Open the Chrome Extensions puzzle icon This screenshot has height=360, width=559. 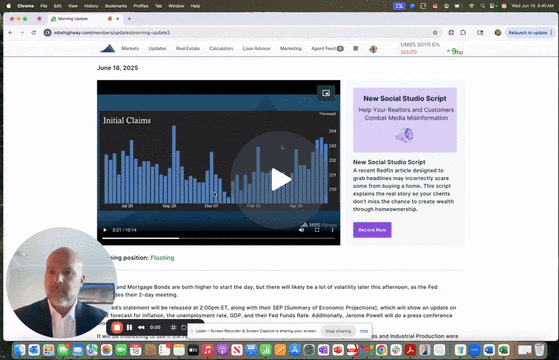point(463,33)
